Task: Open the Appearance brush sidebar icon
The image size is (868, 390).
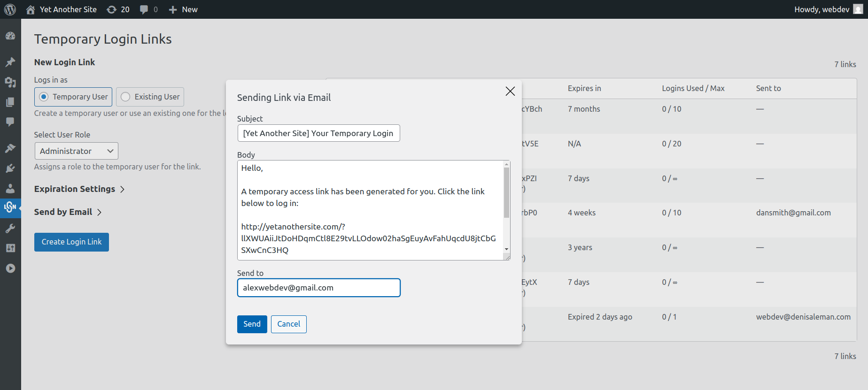Action: pos(10,148)
